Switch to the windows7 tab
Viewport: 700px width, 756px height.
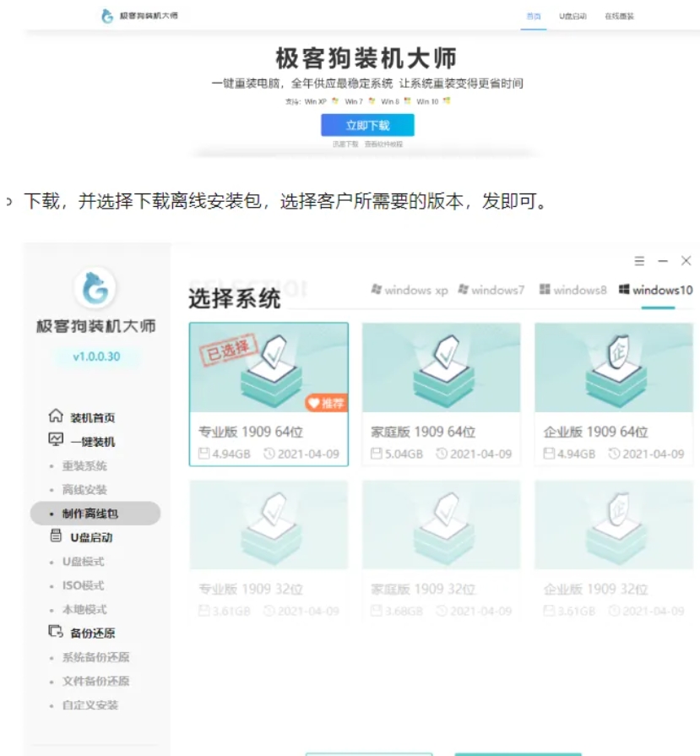(491, 291)
